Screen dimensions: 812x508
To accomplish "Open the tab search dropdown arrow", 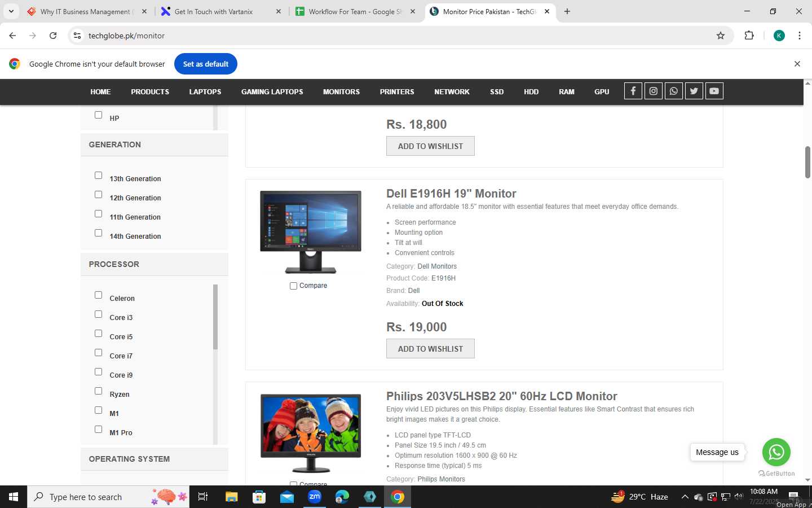I will coord(11,11).
